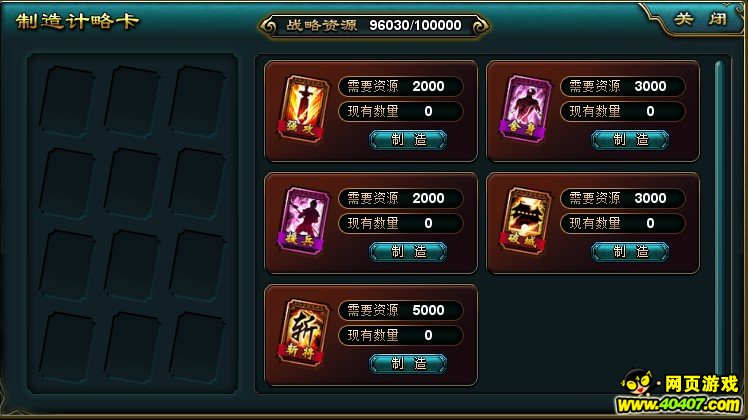
Task: Select the 强攻 strategy card icon
Action: pos(303,109)
